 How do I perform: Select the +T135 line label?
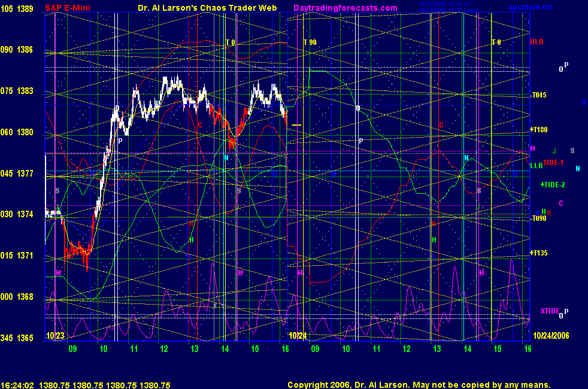pos(538,253)
